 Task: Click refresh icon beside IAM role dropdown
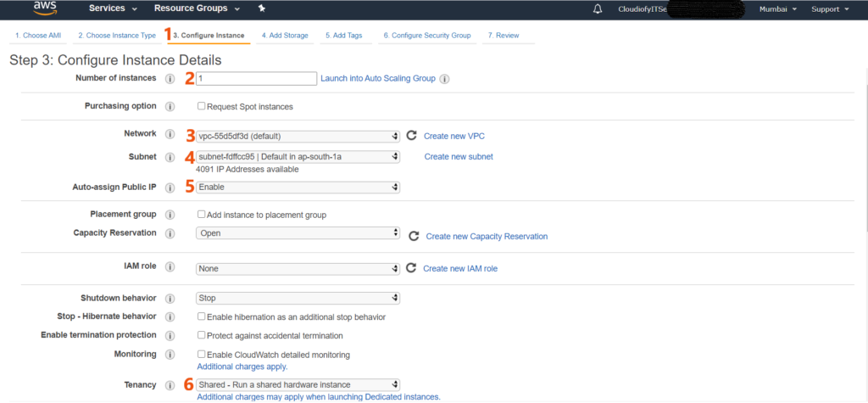(411, 268)
